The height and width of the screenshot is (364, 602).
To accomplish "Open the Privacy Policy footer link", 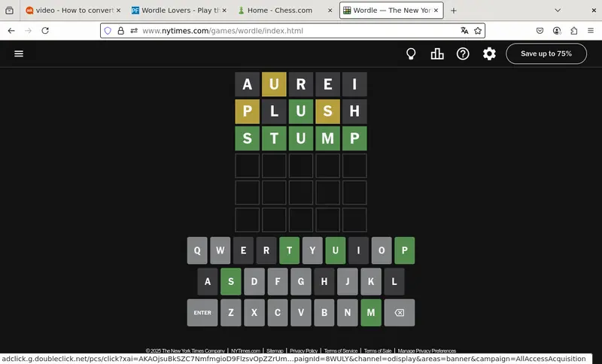I will 304,350.
